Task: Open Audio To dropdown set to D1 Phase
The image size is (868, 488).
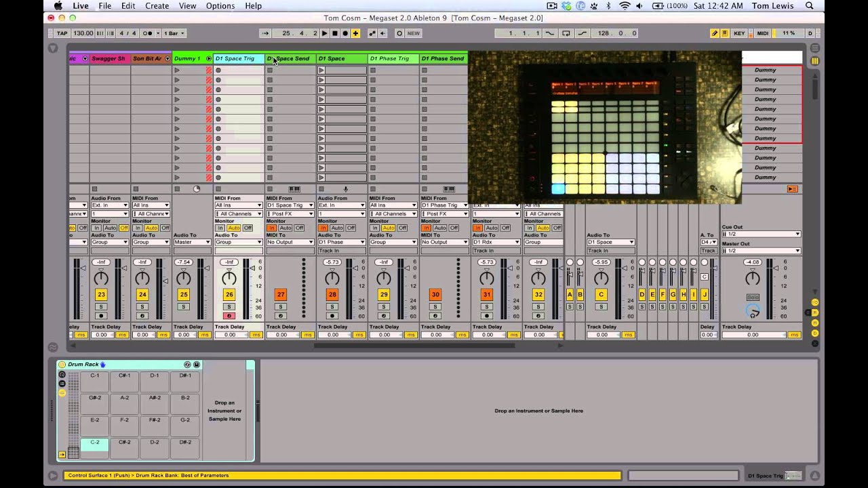Action: pyautogui.click(x=341, y=242)
